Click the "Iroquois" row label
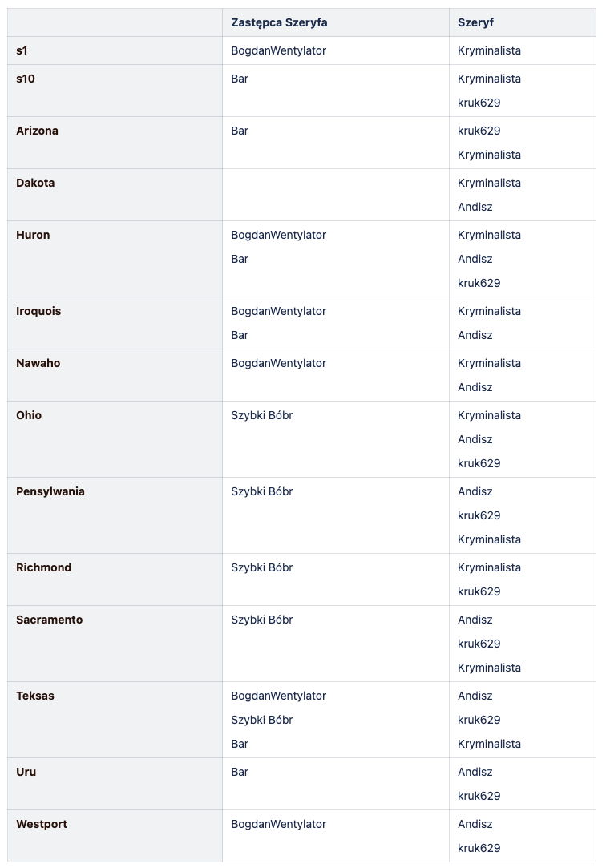610x868 pixels. click(38, 311)
